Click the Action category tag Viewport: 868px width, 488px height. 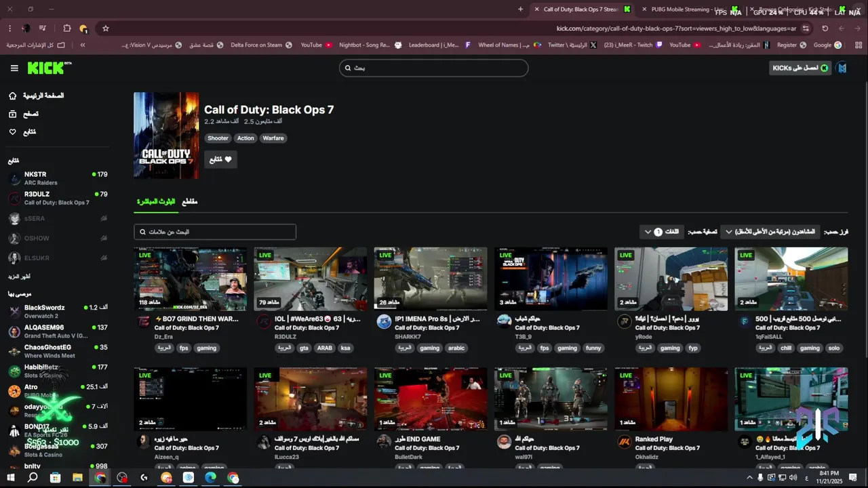click(x=245, y=138)
